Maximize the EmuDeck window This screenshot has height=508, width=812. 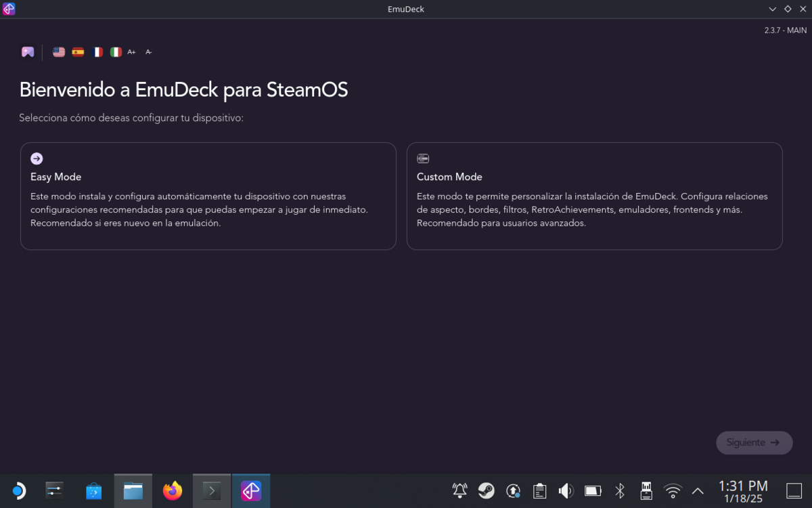tap(788, 9)
